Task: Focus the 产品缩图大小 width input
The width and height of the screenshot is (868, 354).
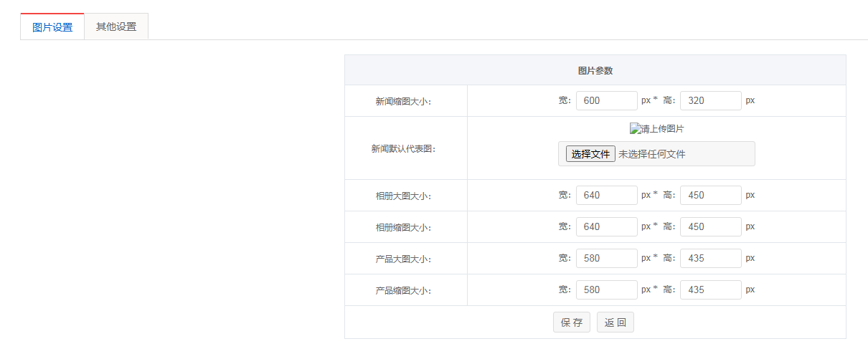Action: coord(606,290)
